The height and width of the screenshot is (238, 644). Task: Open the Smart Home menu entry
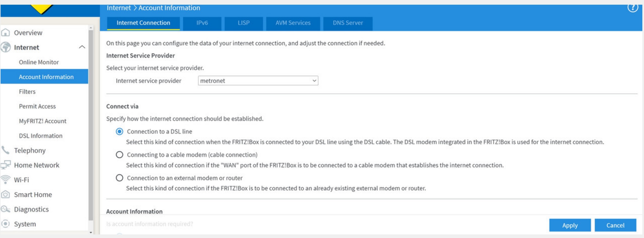coord(33,194)
